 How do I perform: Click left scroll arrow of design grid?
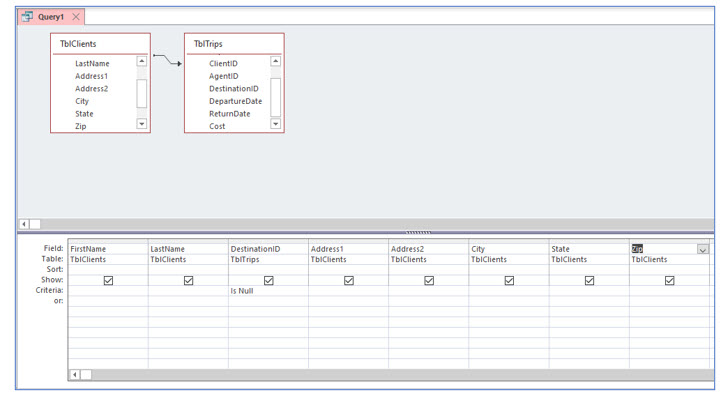click(74, 375)
